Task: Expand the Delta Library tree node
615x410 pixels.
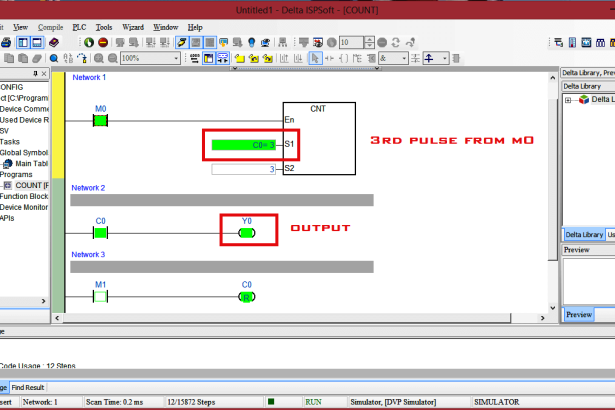Action: 568,100
